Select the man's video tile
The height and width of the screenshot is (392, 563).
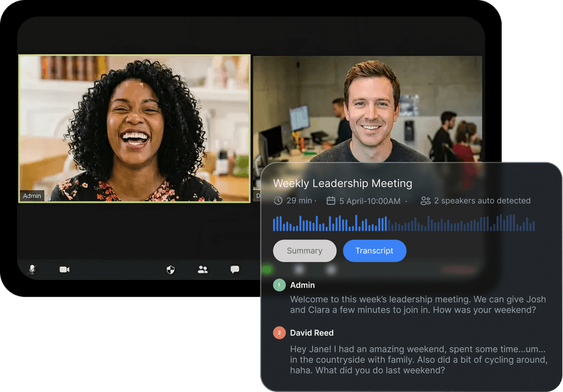click(367, 109)
